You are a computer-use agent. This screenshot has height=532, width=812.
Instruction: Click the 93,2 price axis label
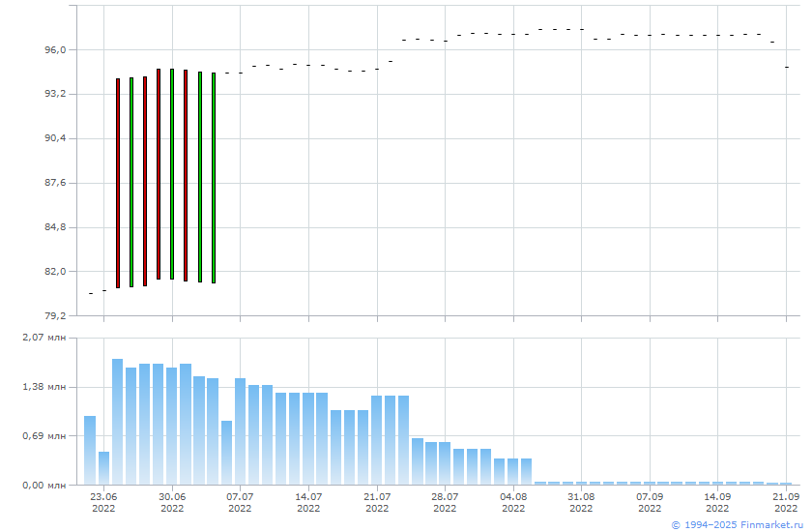click(x=55, y=94)
